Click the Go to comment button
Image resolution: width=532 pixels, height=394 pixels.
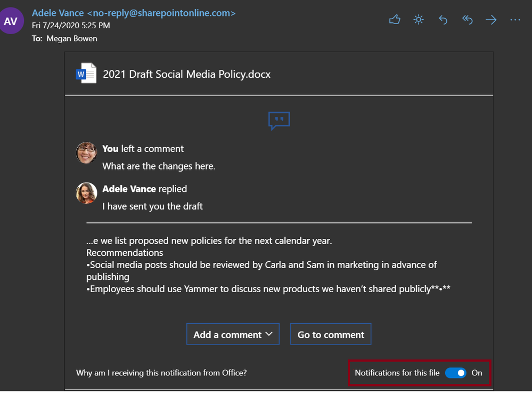tap(331, 334)
